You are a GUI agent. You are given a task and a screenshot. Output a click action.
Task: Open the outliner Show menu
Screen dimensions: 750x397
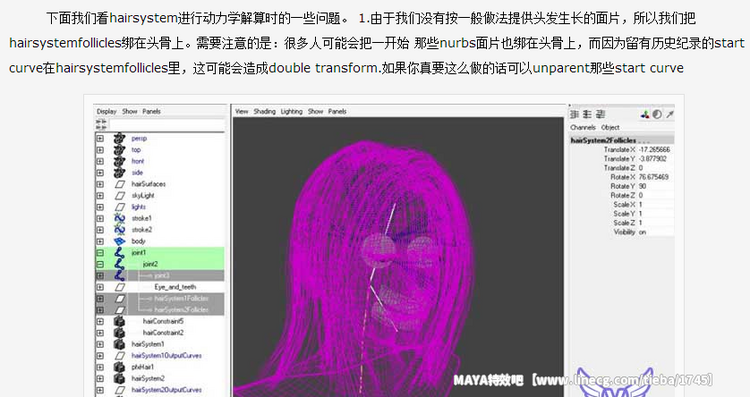point(130,111)
